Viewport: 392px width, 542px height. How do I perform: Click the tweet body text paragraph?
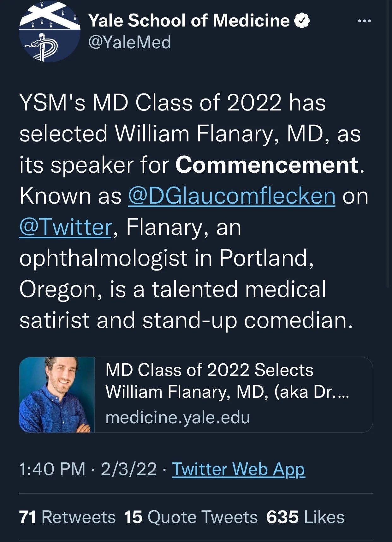[194, 211]
